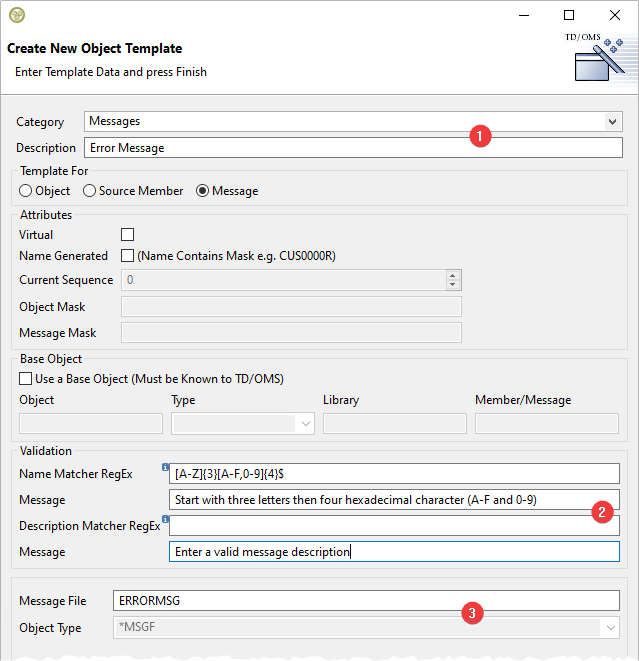Toggle the Name Generated checkbox

[127, 256]
